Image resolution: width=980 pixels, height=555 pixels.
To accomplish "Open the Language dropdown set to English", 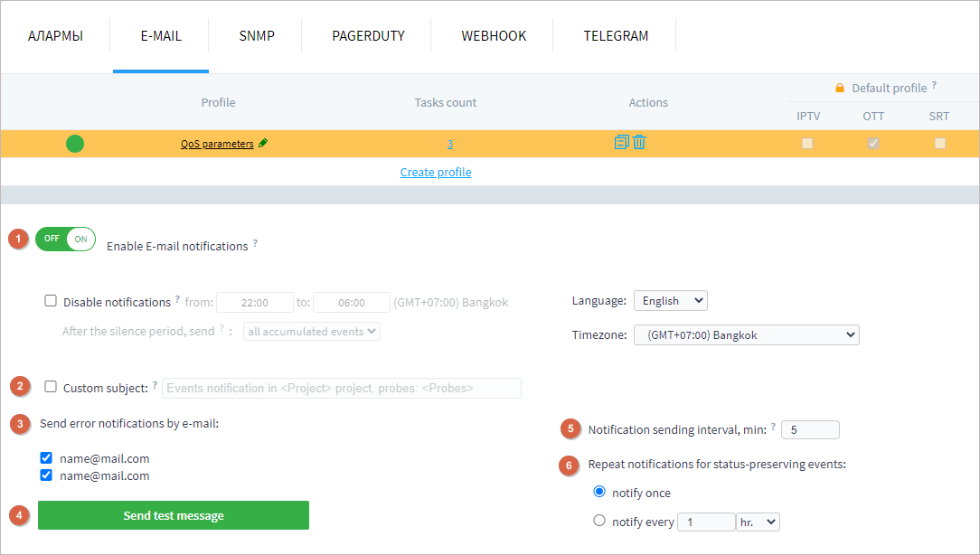I will click(x=670, y=299).
